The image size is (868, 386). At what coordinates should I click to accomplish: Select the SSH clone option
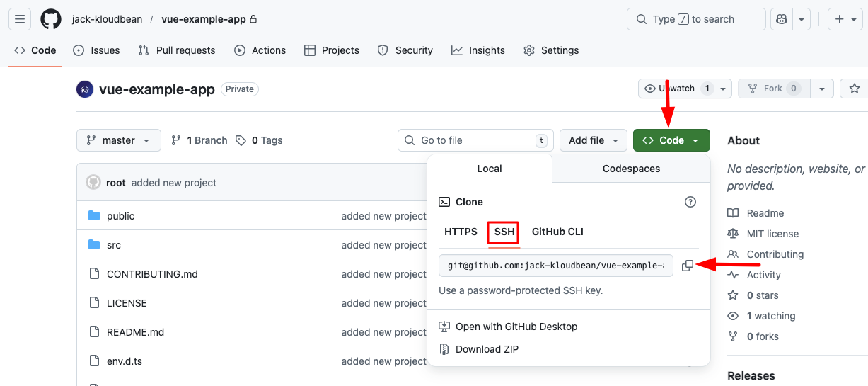[504, 232]
